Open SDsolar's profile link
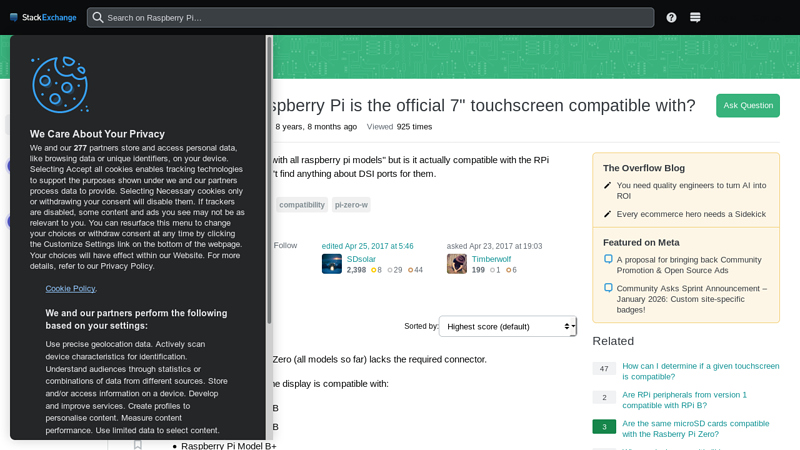The image size is (800, 450). tap(361, 259)
